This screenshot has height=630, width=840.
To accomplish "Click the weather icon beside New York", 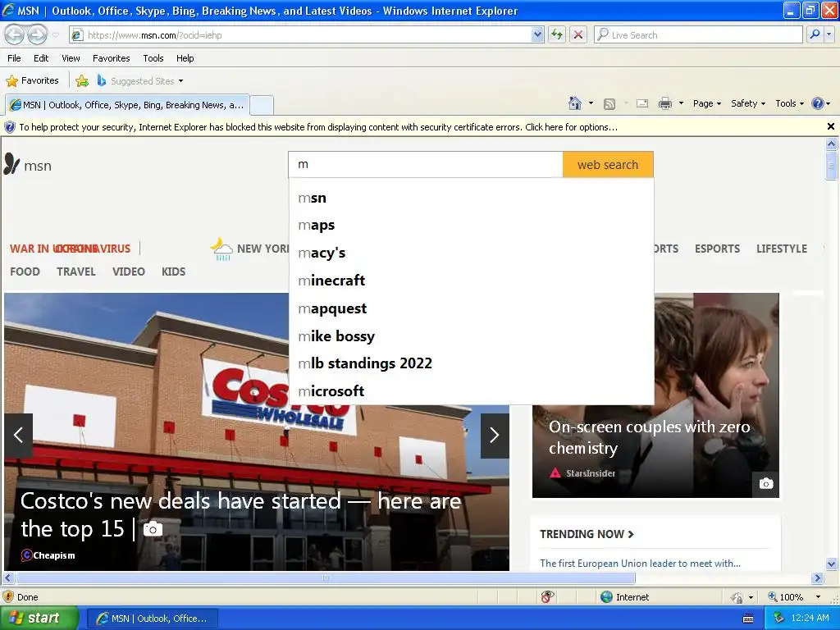I will coord(221,249).
